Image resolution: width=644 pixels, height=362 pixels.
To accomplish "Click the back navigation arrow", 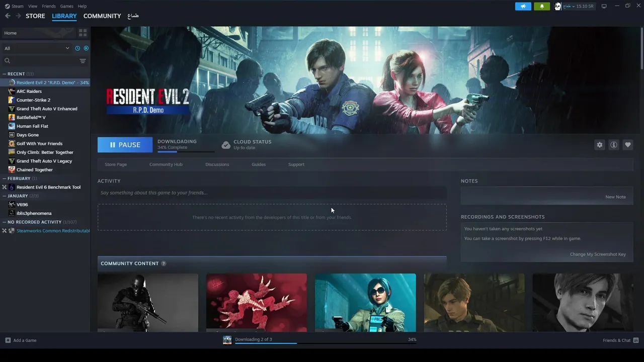I will pyautogui.click(x=8, y=16).
